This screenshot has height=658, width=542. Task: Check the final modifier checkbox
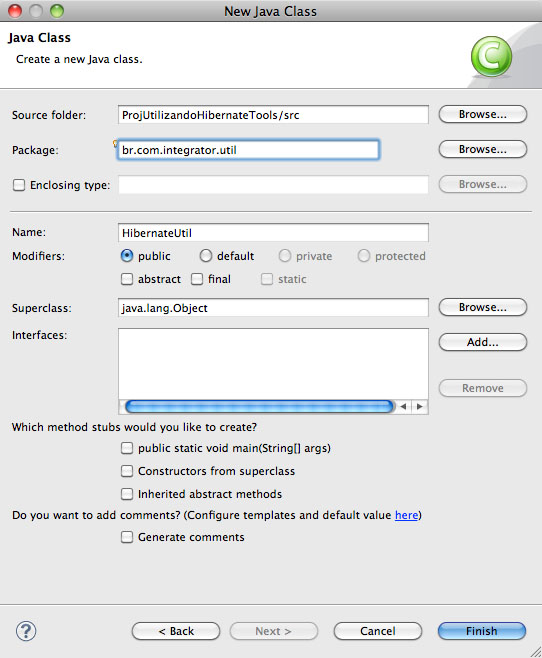197,279
